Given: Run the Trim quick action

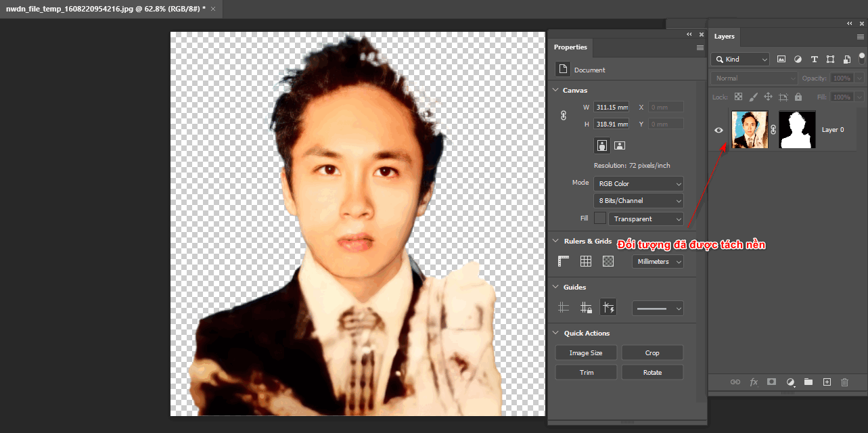Looking at the screenshot, I should [x=585, y=371].
